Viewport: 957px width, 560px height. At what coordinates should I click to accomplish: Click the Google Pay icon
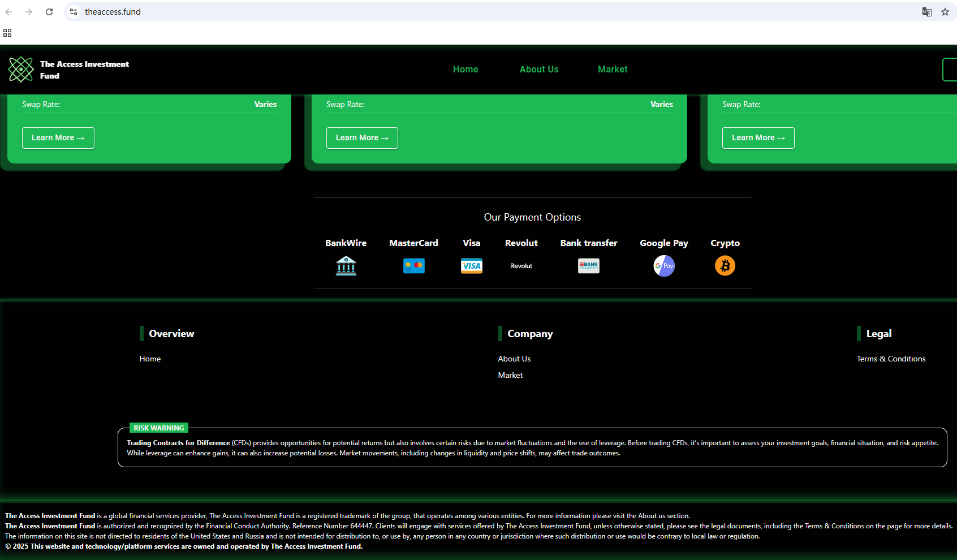(x=663, y=266)
